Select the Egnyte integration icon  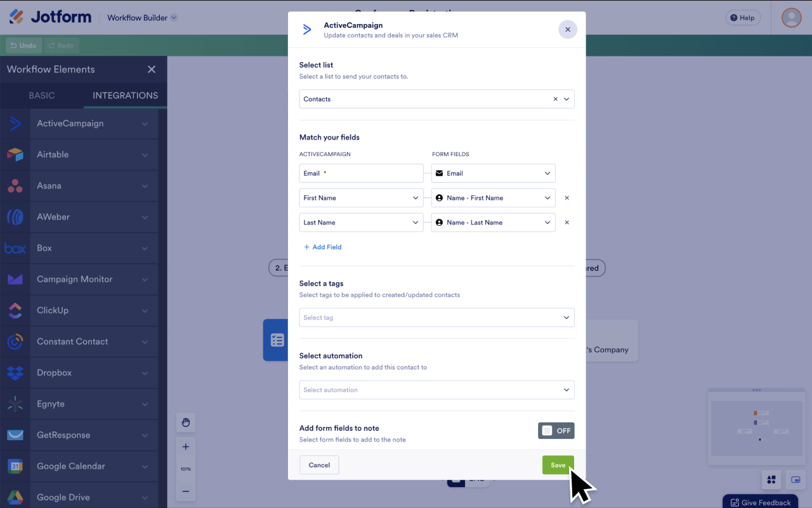15,403
